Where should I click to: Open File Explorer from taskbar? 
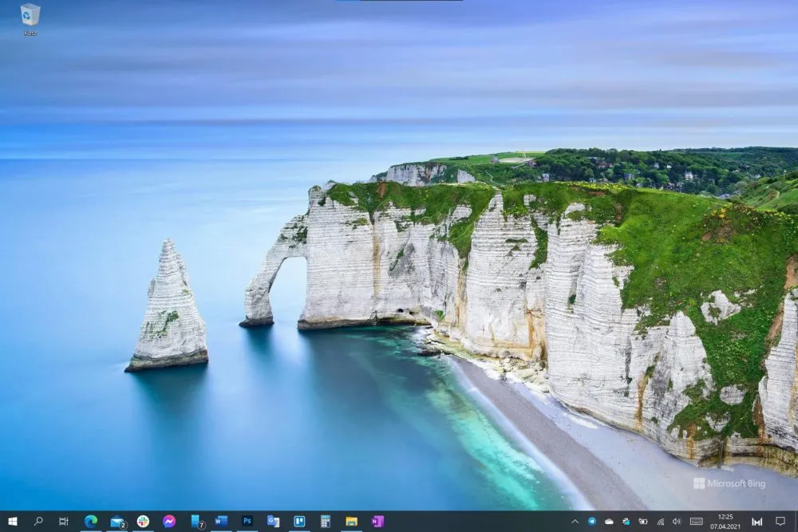click(x=351, y=522)
